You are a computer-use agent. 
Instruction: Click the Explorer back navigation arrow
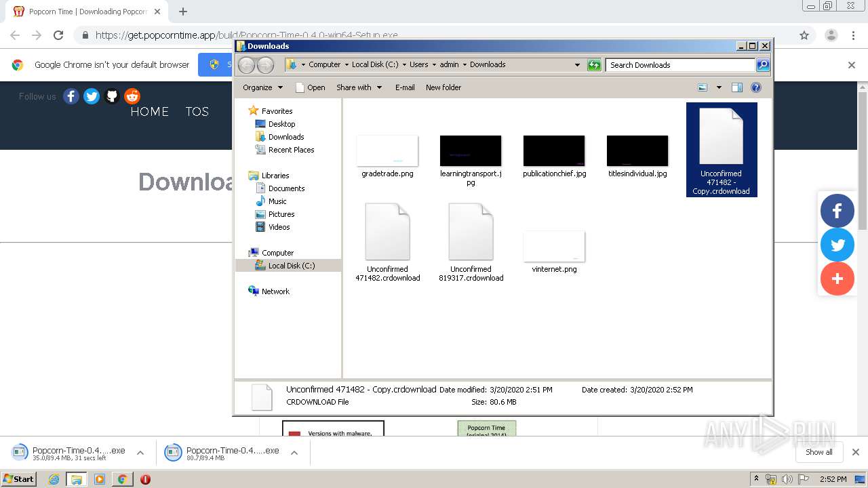247,65
